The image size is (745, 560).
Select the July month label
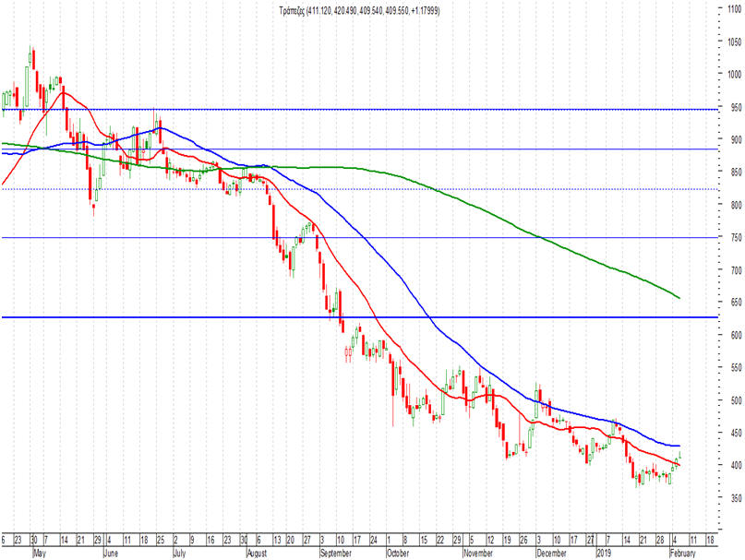[179, 554]
